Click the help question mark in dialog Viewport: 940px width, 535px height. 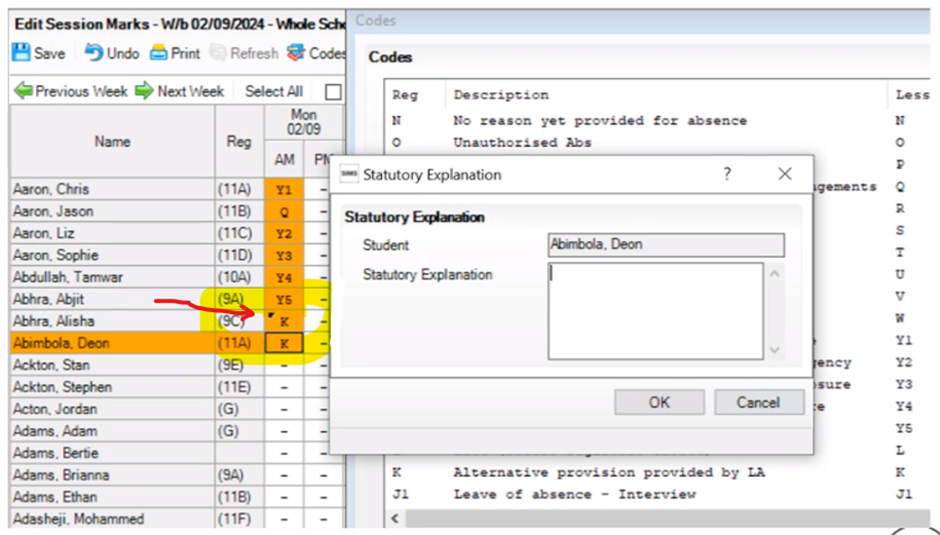point(727,174)
